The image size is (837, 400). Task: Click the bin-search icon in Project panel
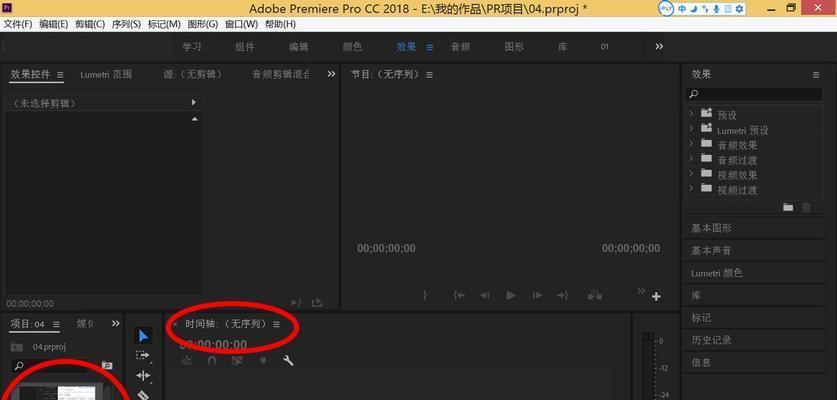[107, 366]
